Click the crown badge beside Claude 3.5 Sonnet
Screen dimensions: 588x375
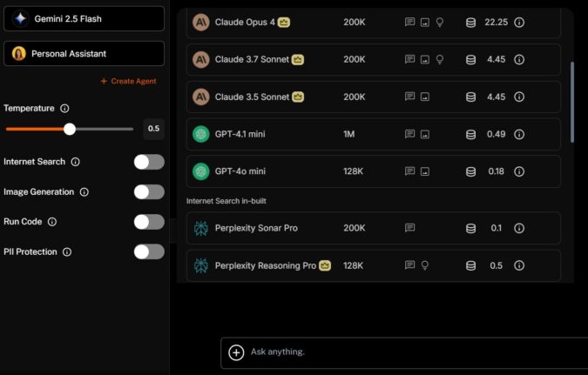pos(298,97)
